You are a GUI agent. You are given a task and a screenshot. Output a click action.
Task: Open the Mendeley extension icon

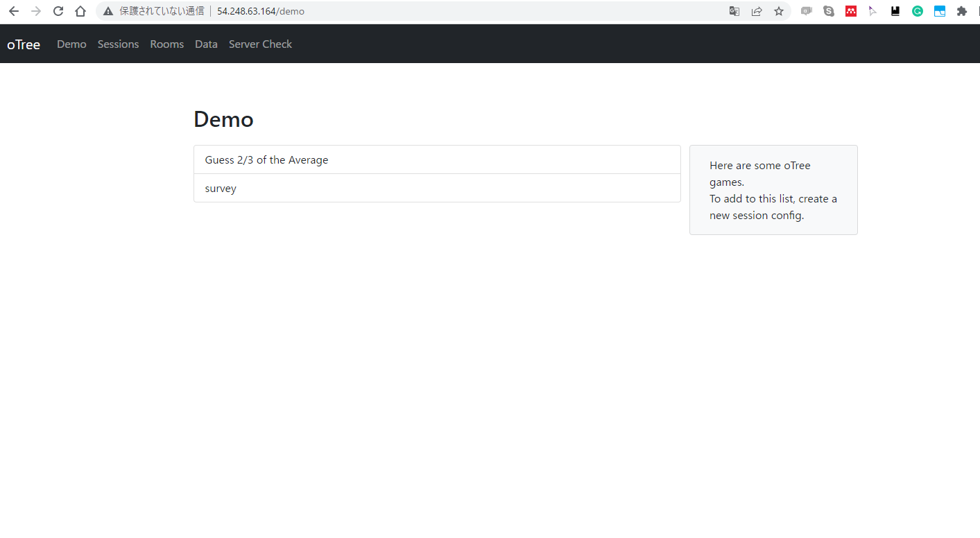(851, 11)
